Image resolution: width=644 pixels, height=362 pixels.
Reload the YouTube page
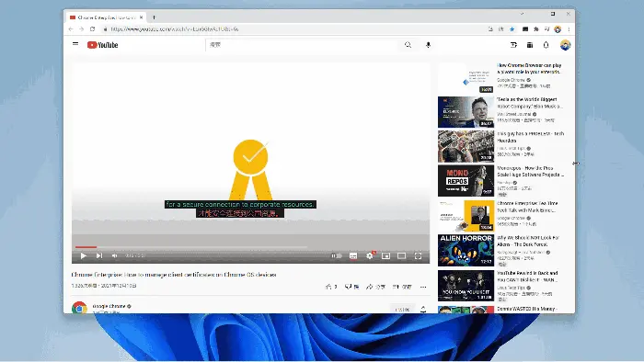pyautogui.click(x=92, y=29)
